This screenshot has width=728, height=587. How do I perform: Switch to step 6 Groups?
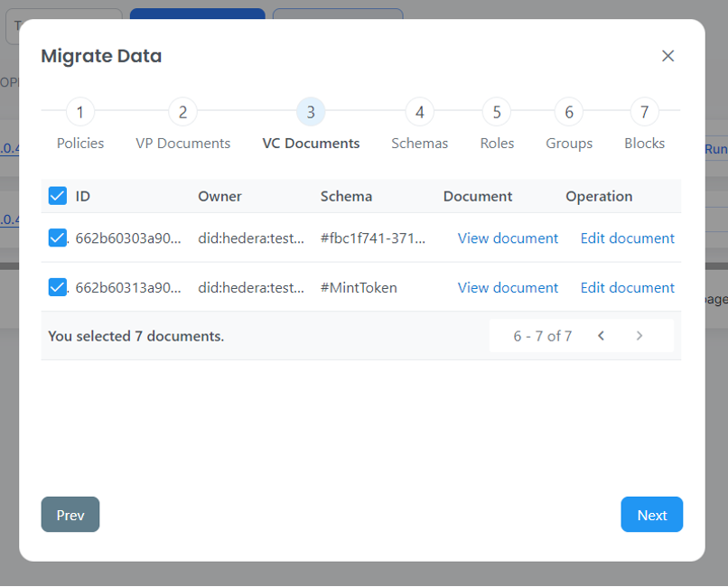(x=569, y=113)
